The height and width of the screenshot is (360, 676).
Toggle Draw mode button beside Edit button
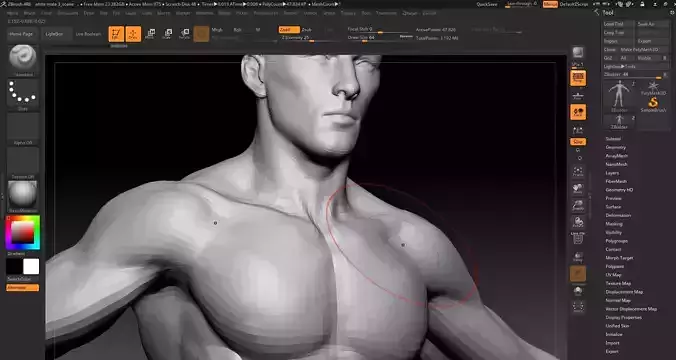(133, 34)
